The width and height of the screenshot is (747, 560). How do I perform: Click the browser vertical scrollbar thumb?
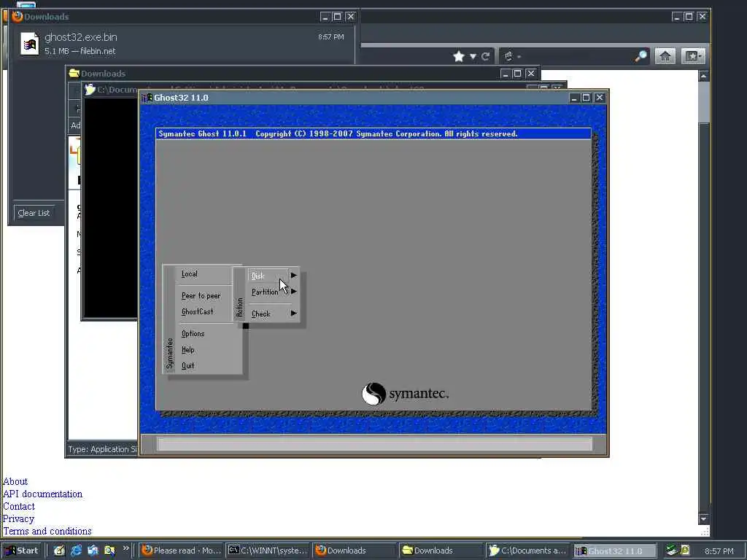tap(704, 102)
